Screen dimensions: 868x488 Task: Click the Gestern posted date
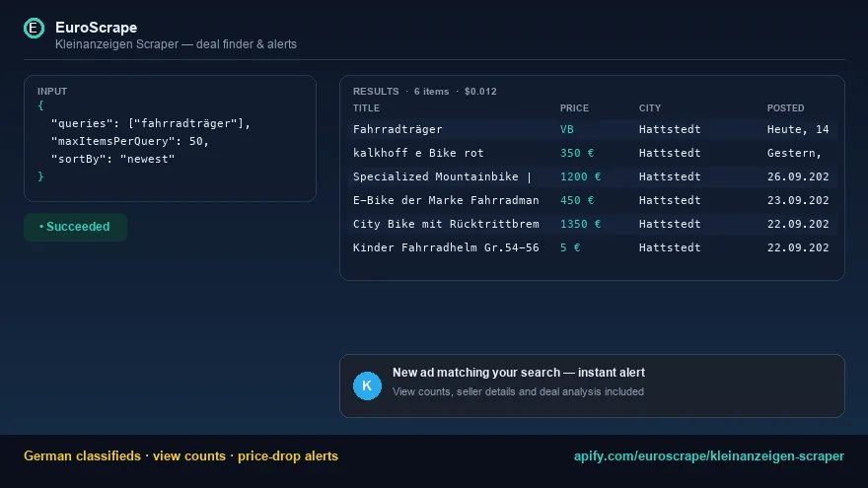(794, 153)
